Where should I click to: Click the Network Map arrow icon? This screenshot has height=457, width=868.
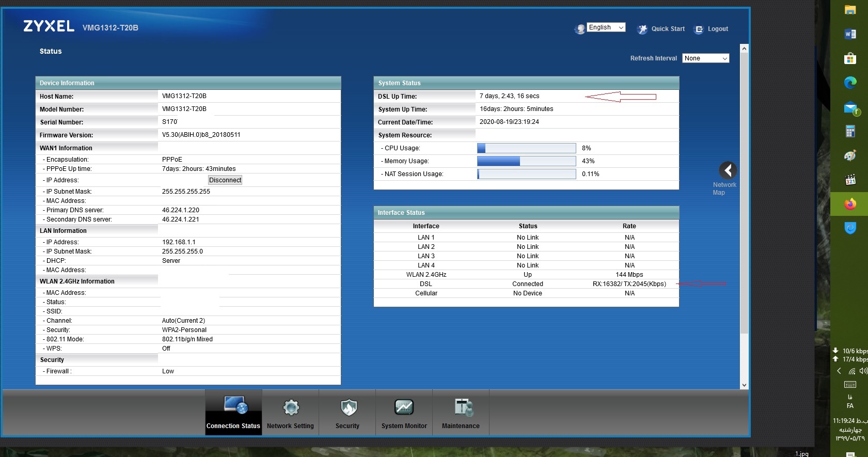pyautogui.click(x=728, y=170)
